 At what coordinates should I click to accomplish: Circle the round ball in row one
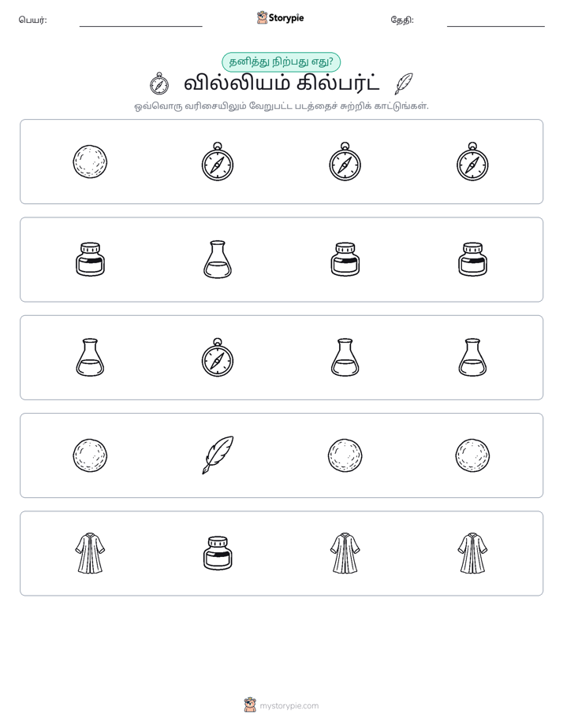tap(90, 162)
